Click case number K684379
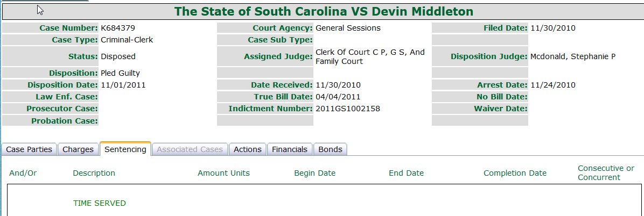 118,28
